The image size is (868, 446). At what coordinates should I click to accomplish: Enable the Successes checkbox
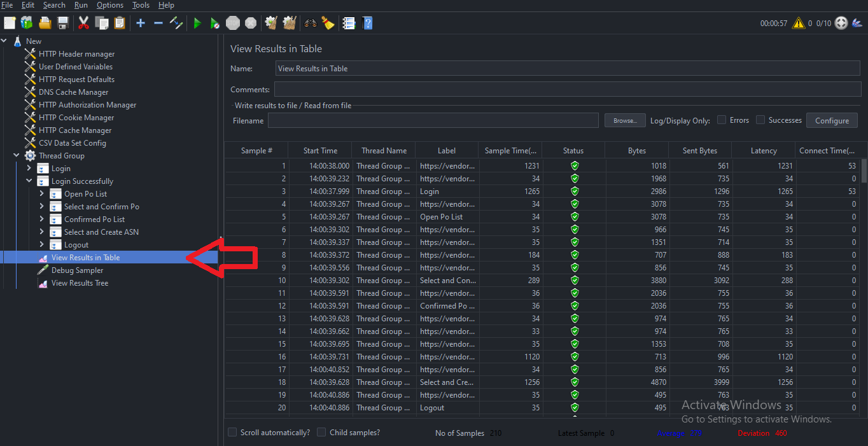tap(760, 120)
